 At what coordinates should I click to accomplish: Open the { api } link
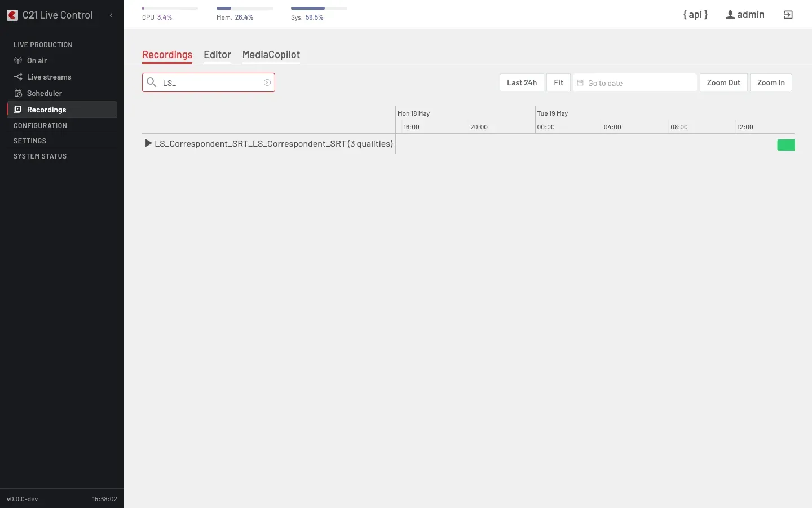[x=695, y=15]
